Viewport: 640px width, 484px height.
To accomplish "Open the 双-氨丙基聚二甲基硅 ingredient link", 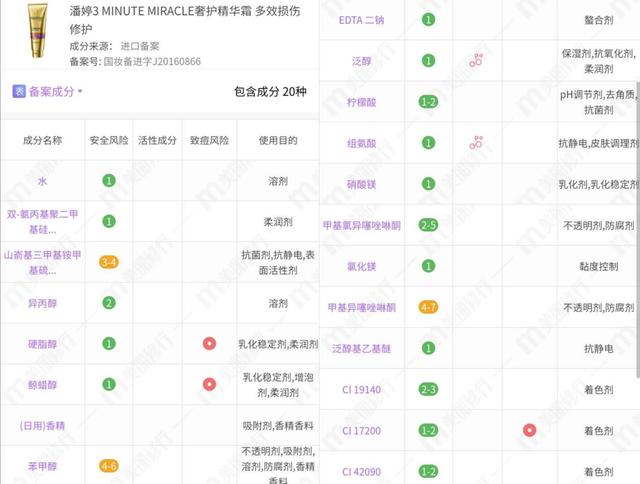I will pos(42,222).
